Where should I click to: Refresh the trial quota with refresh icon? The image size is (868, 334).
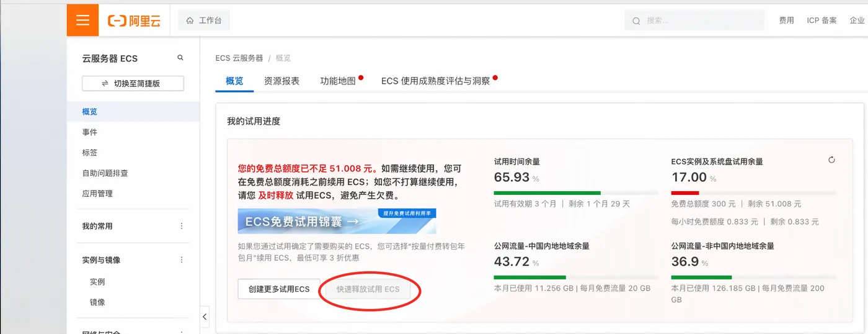click(831, 160)
